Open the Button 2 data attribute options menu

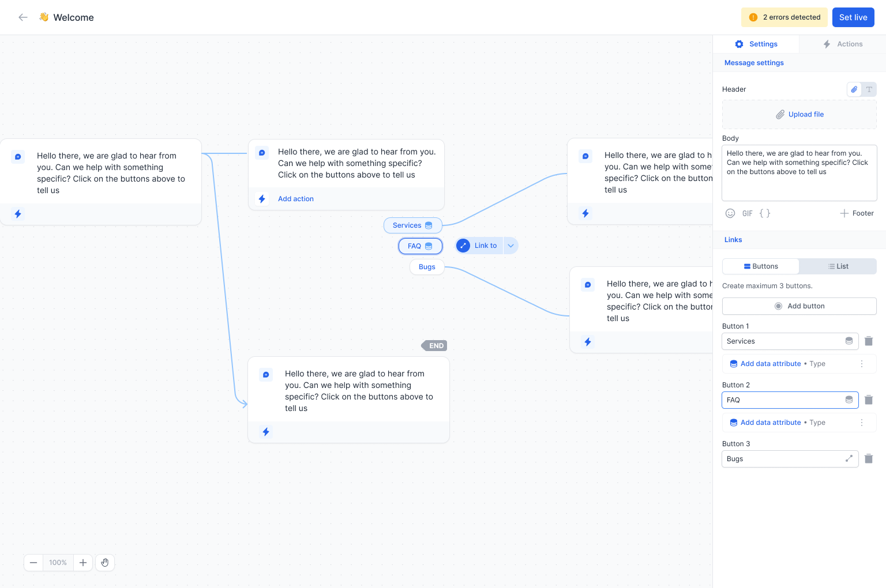(862, 423)
